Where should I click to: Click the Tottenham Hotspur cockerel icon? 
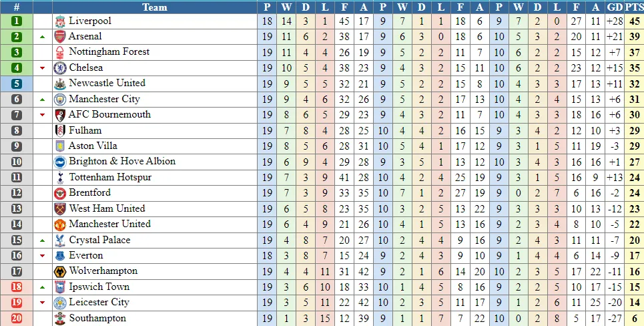59,178
